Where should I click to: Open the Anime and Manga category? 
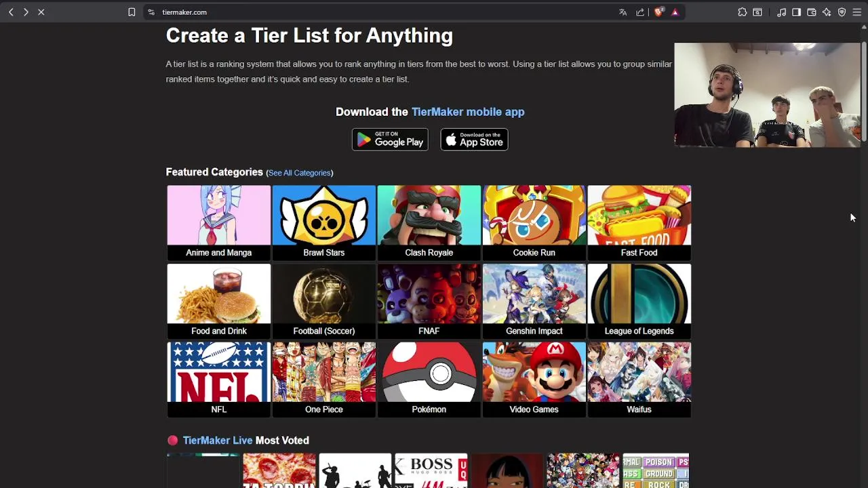tap(218, 222)
